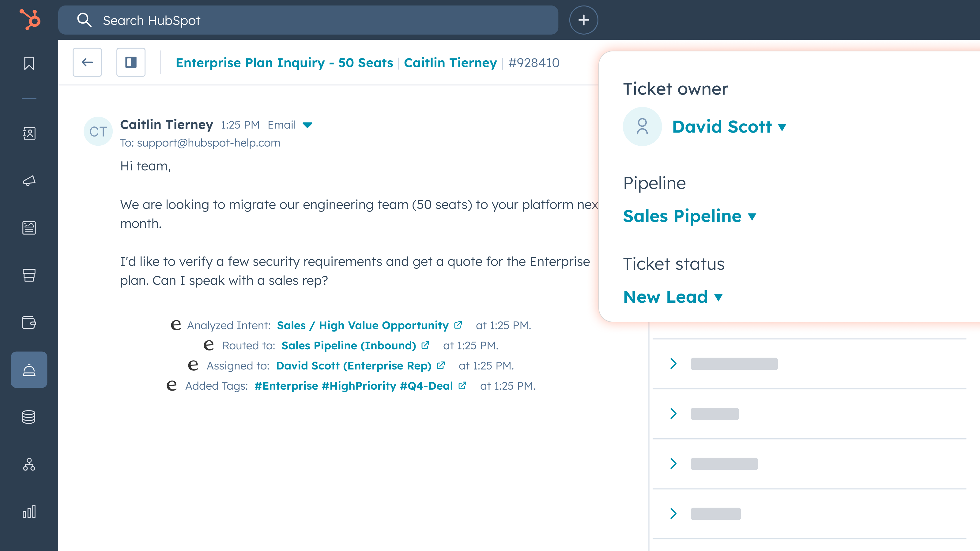
Task: Click the back arrow button
Action: tap(87, 62)
